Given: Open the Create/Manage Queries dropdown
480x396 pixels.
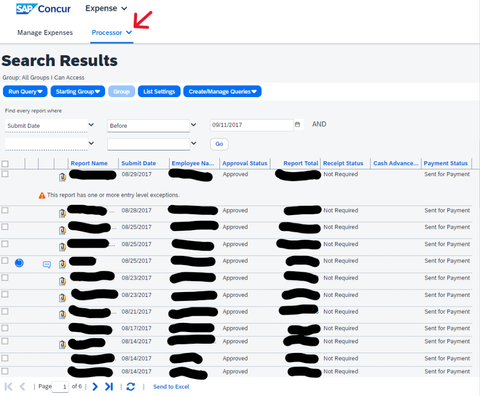Looking at the screenshot, I should pyautogui.click(x=222, y=91).
